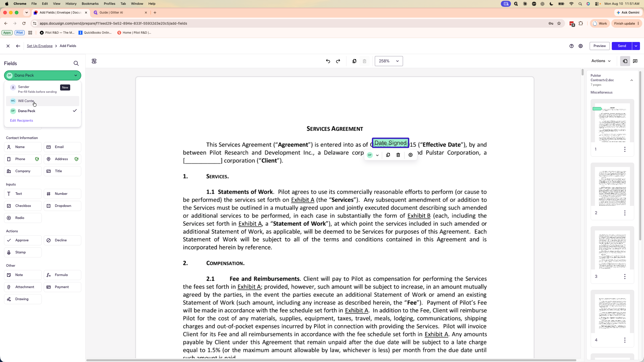
Task: Open the Send options arrow dropdown
Action: click(x=636, y=46)
